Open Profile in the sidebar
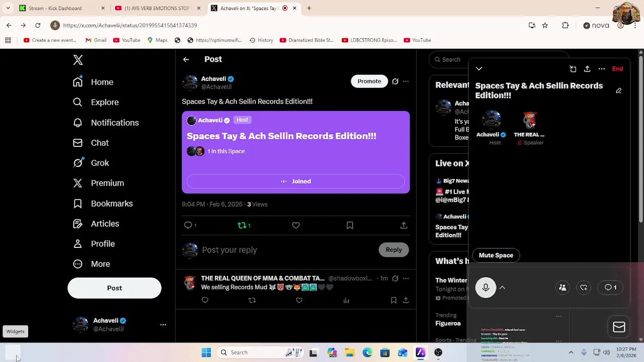 (x=94, y=244)
